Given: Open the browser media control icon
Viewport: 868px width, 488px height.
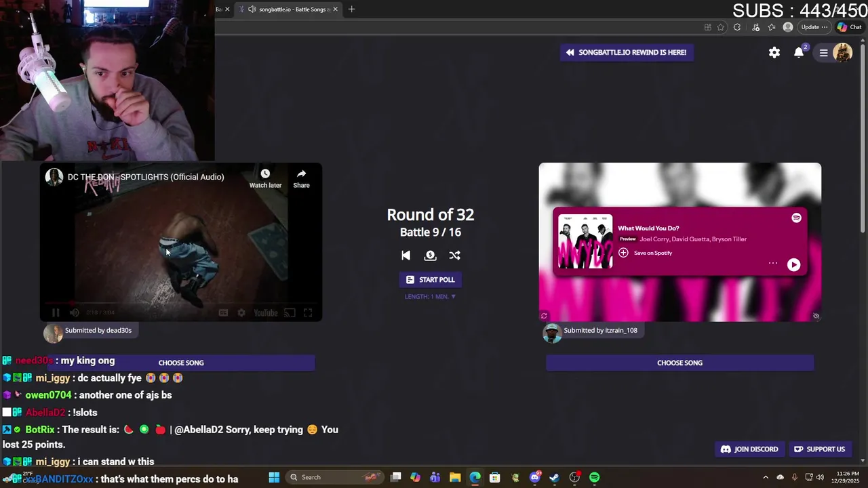Looking at the screenshot, I should [755, 27].
